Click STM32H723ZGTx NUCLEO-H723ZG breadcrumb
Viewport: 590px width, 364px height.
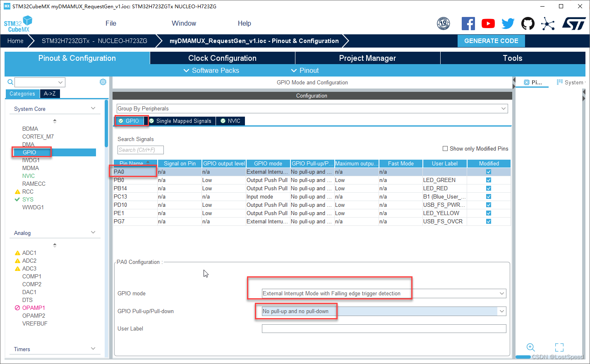(94, 41)
